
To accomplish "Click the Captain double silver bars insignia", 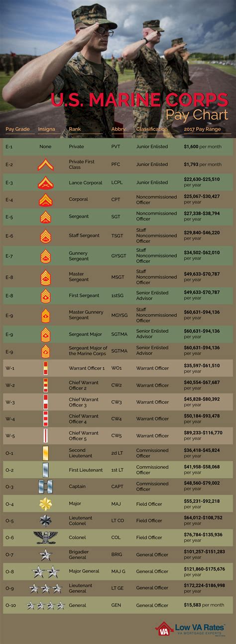I will pyautogui.click(x=45, y=487).
